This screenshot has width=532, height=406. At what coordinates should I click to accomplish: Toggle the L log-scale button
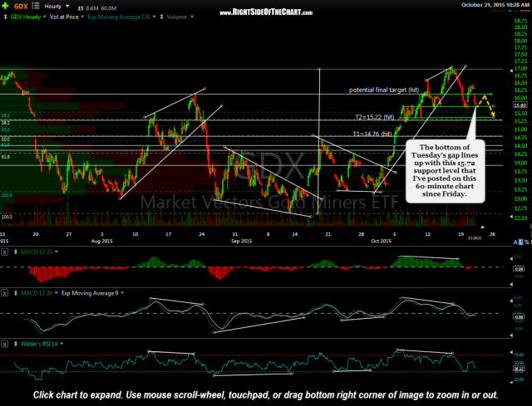(521, 242)
